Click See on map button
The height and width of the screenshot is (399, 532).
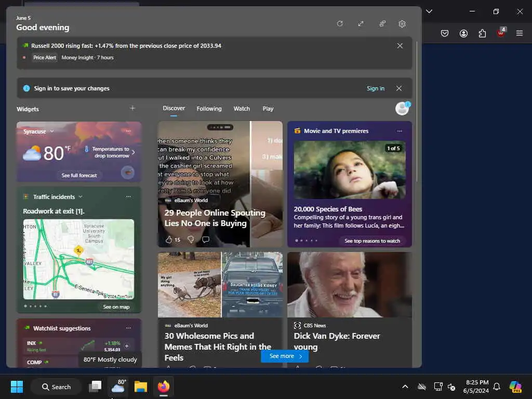tap(116, 307)
